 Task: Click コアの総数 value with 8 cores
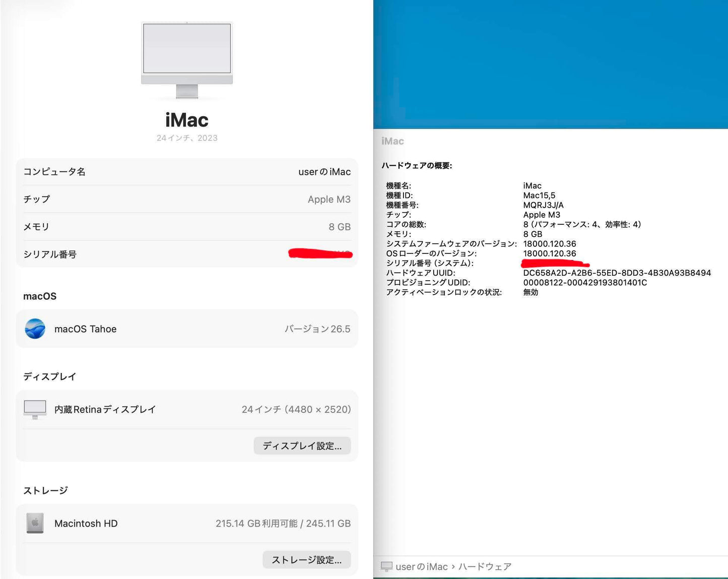pos(582,224)
